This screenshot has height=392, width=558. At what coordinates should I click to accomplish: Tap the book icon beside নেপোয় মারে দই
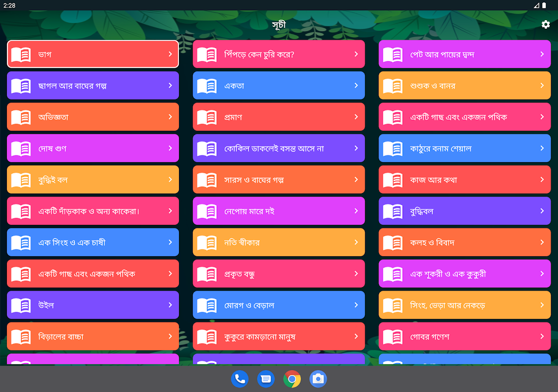(207, 211)
